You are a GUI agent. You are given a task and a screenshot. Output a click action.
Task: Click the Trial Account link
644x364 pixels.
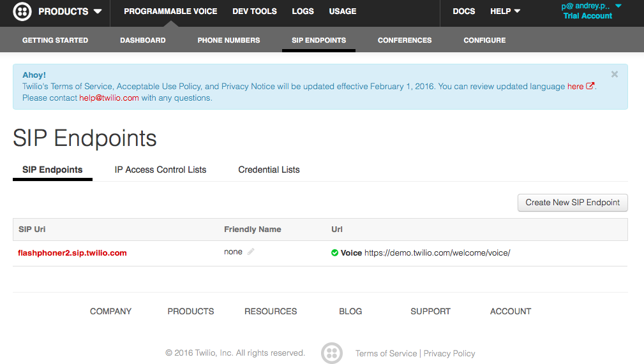(587, 16)
